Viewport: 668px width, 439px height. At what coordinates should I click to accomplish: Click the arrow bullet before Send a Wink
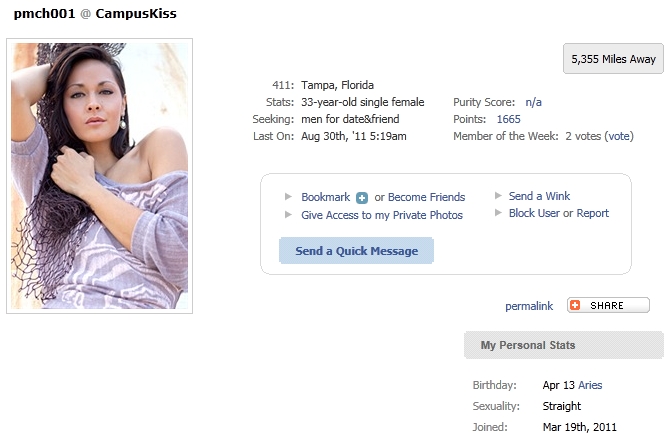coord(498,196)
